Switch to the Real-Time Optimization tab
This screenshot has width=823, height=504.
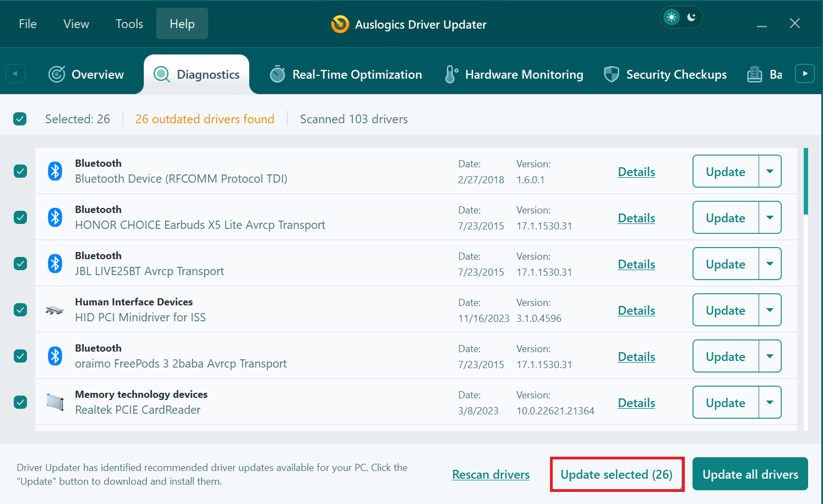click(x=346, y=74)
